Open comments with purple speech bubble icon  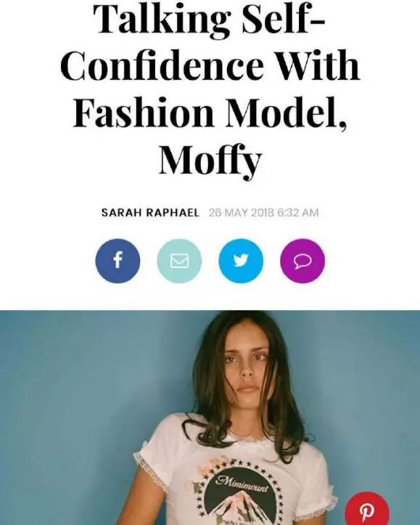pos(302,261)
